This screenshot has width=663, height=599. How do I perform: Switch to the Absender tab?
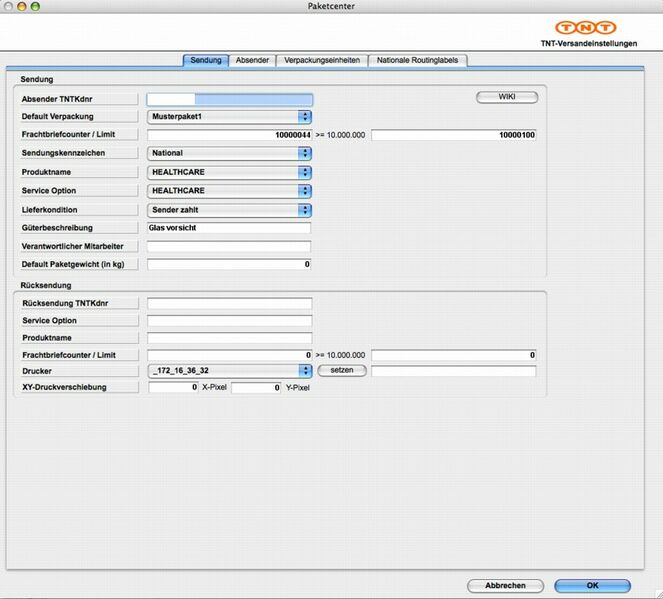coord(252,61)
